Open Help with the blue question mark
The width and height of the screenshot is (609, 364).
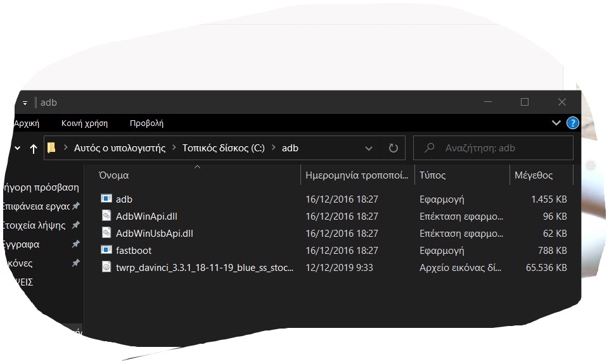pyautogui.click(x=572, y=123)
